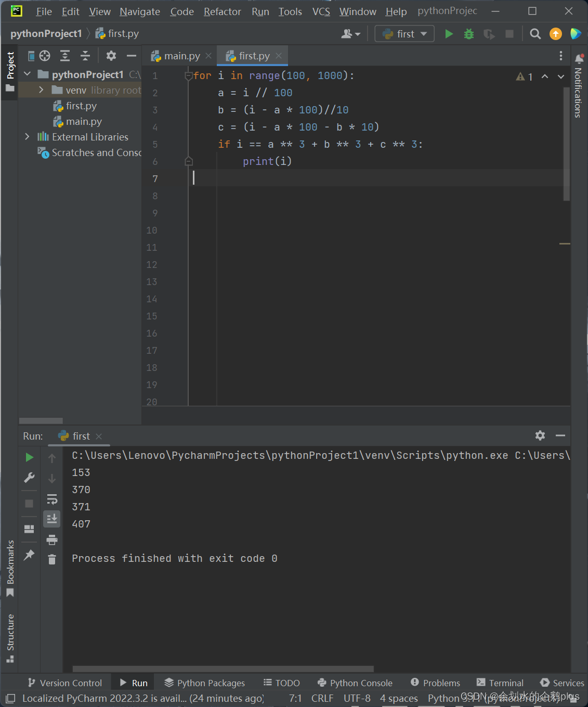Toggle scroll to end in Run console
The width and height of the screenshot is (588, 707).
click(52, 519)
